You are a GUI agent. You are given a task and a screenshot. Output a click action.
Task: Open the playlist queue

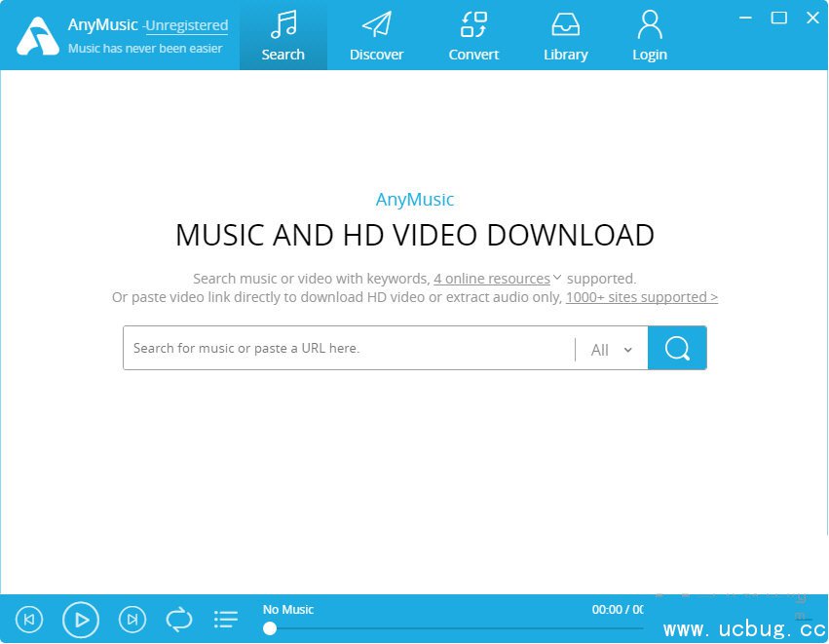(226, 619)
